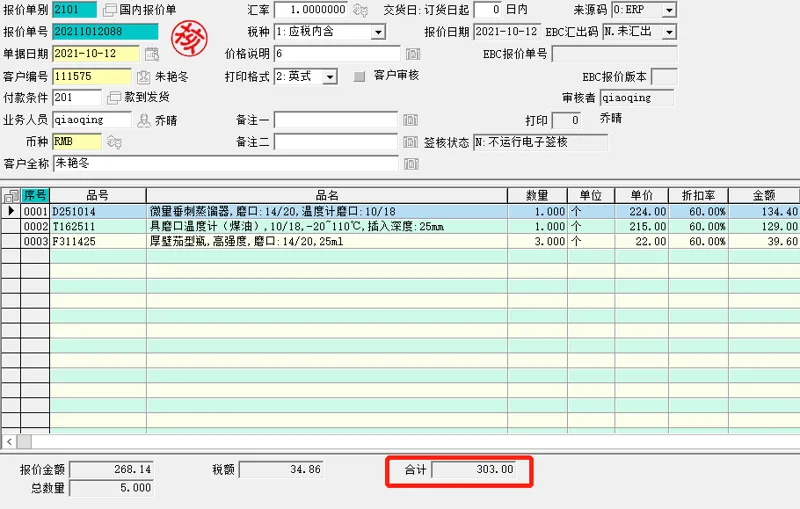
Task: Click product name 具磨口温度计 cell
Action: click(x=327, y=226)
